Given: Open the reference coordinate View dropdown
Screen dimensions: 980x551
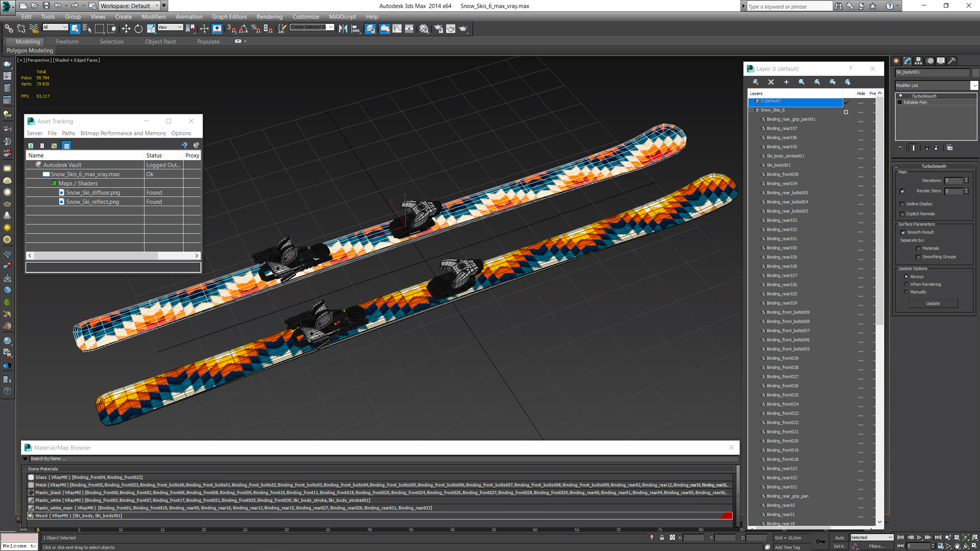Looking at the screenshot, I should (170, 27).
